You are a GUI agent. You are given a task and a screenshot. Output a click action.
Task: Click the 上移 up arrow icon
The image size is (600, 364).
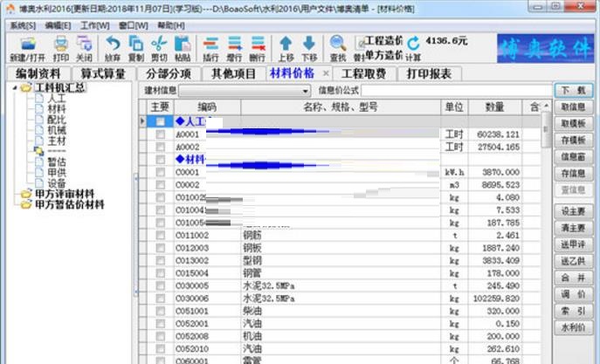(x=286, y=45)
